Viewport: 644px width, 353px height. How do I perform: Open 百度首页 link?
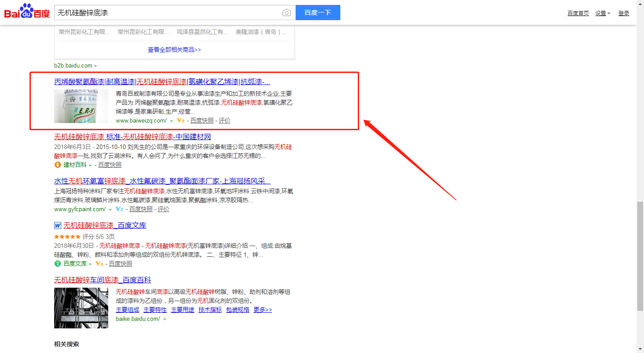(578, 13)
